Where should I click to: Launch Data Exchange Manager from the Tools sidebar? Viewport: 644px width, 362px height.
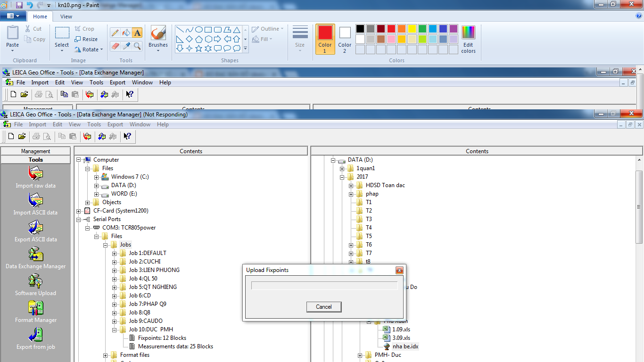coord(36,258)
